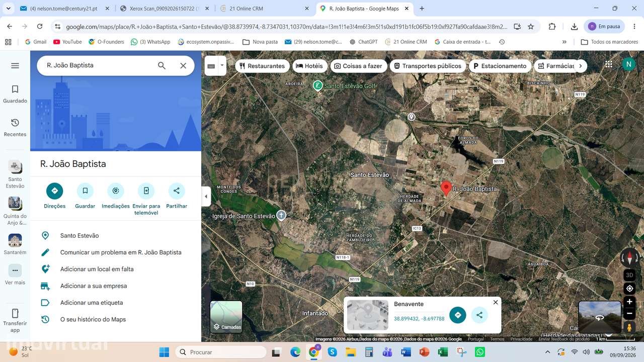Viewport: 644px width, 362px height.
Task: Collapse the side panel with arrow handle
Action: point(206,197)
